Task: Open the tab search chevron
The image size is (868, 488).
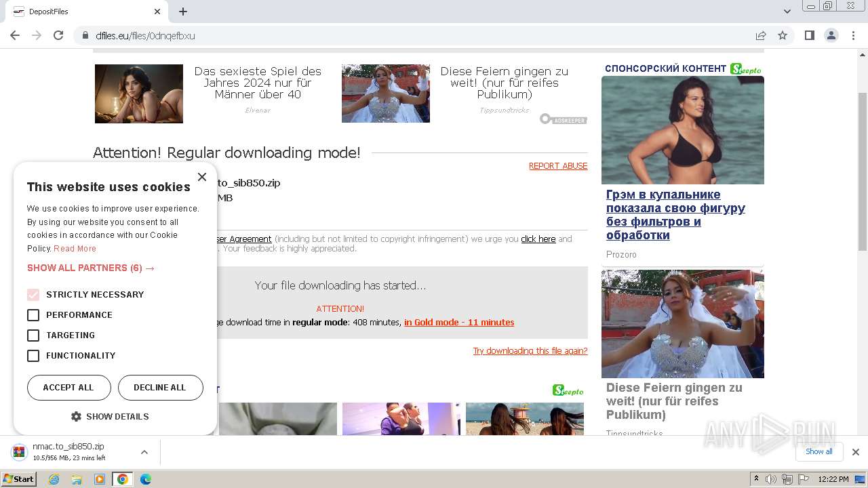Action: tap(787, 12)
